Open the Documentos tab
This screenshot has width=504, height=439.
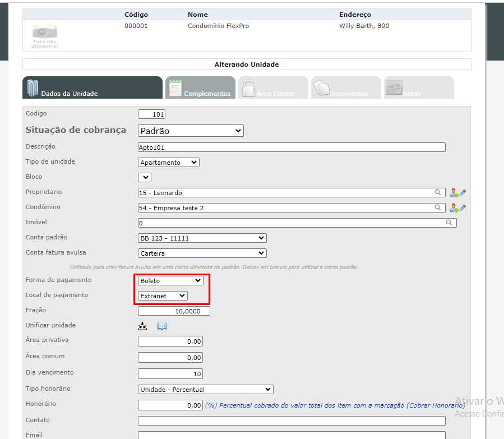point(346,87)
